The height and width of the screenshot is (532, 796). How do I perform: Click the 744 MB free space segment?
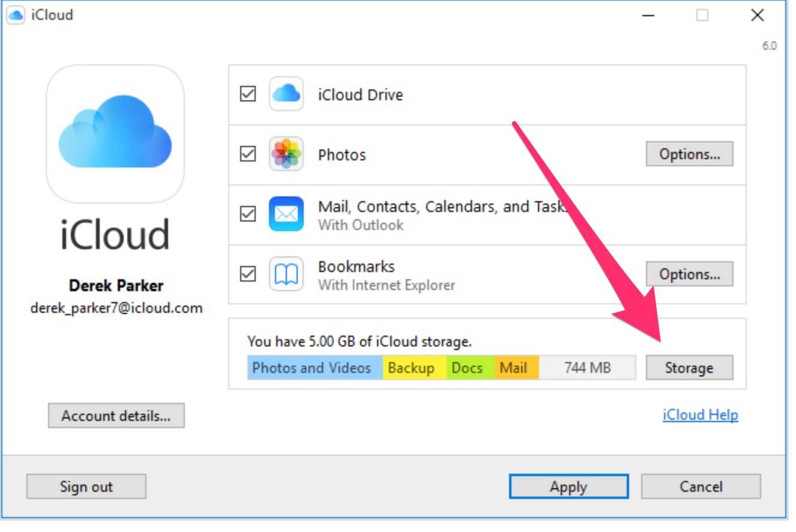click(x=587, y=367)
